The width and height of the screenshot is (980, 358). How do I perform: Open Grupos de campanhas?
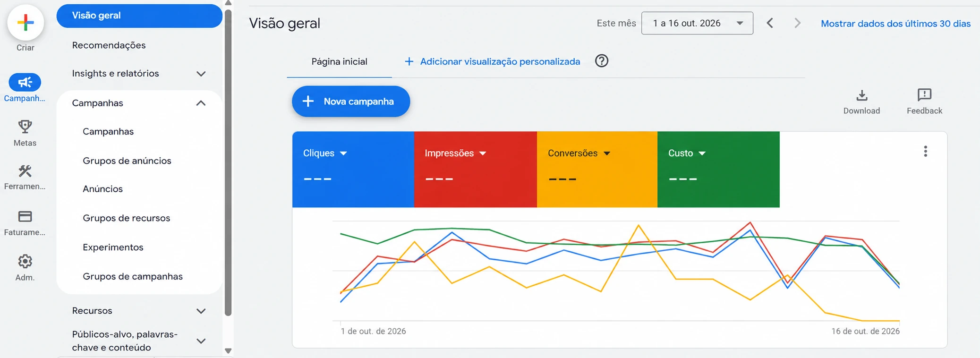tap(133, 277)
